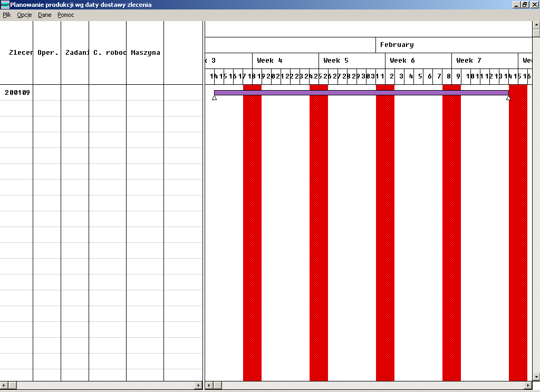Open the Opcje menu
The image size is (540, 392).
[24, 15]
